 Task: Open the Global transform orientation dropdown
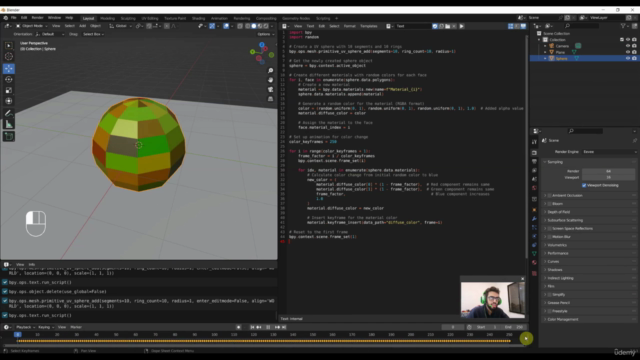[x=120, y=26]
